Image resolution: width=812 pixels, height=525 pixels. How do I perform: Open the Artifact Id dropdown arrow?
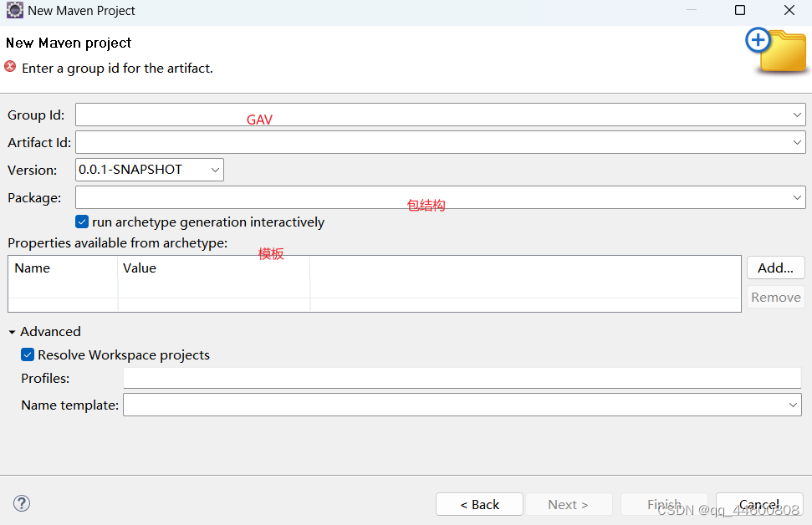pos(797,142)
